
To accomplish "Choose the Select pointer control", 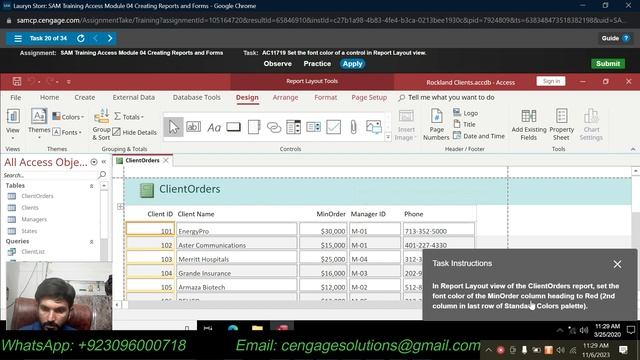I will click(173, 127).
